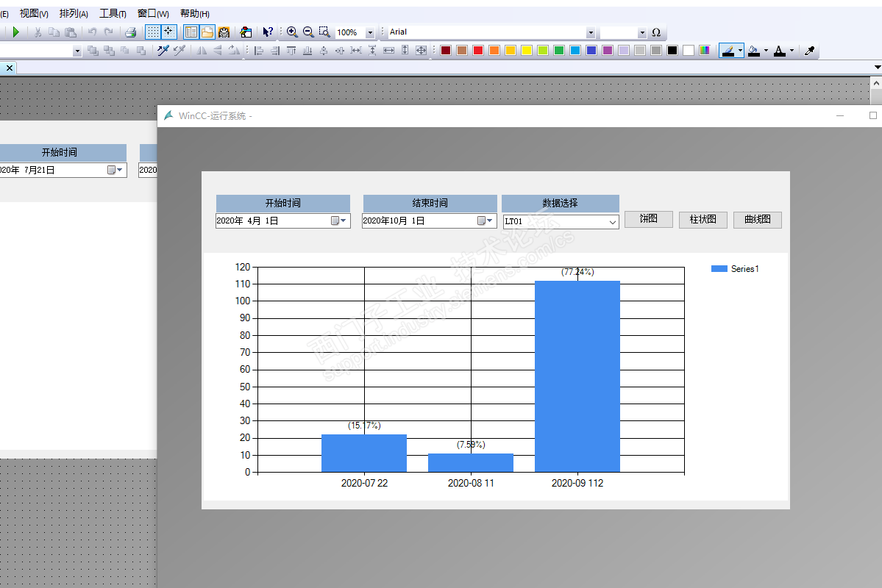Click the 2020-09 bar in chart
The image size is (882, 588).
577,376
